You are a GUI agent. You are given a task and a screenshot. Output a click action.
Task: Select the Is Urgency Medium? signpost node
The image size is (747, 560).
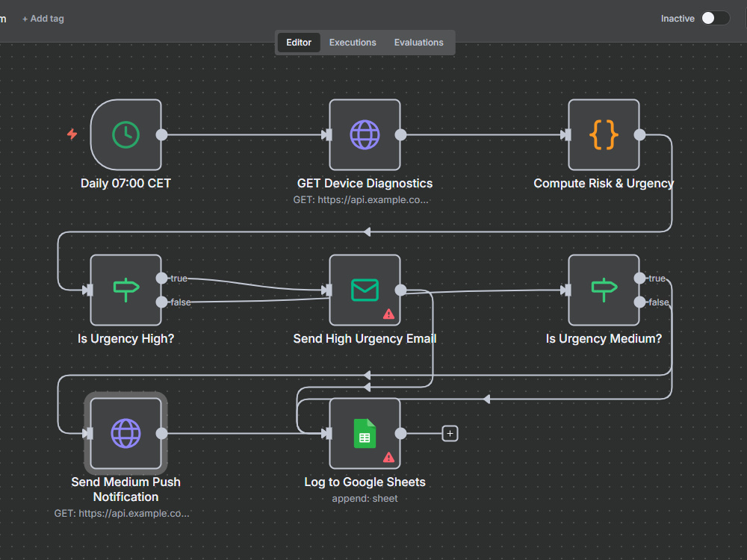click(604, 290)
